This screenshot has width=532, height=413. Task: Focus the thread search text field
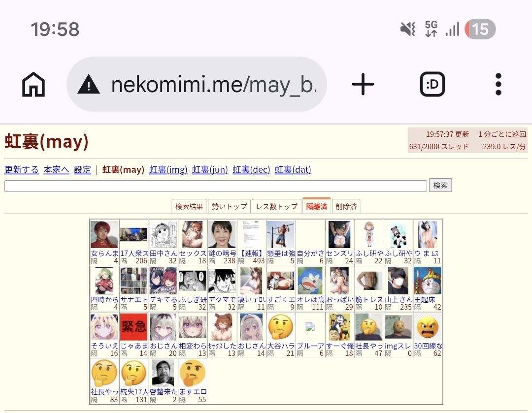tap(215, 186)
